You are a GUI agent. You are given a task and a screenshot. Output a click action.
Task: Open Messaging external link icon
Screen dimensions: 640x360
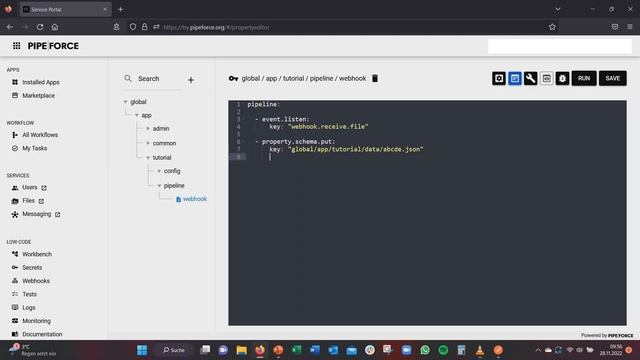(x=58, y=214)
